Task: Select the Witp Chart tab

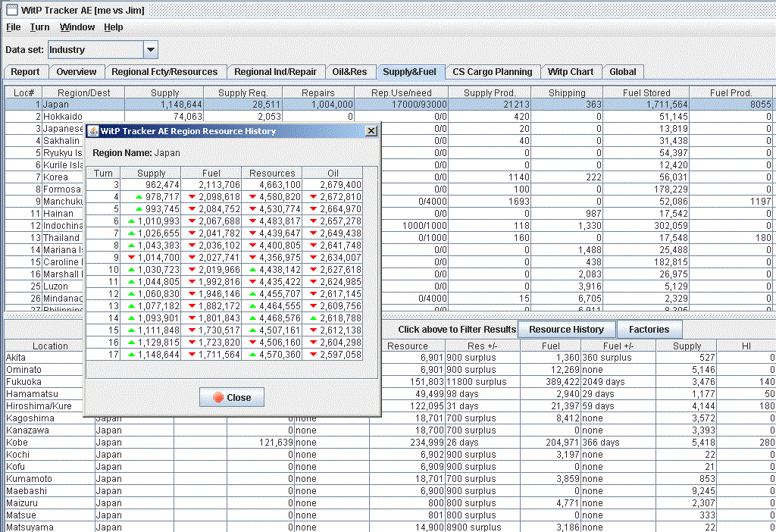Action: pos(570,72)
